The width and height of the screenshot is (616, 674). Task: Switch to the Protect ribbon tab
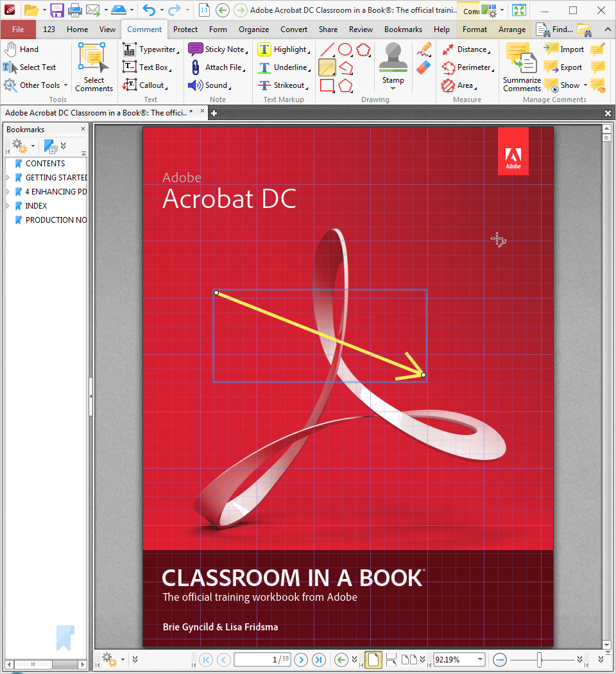(x=185, y=30)
